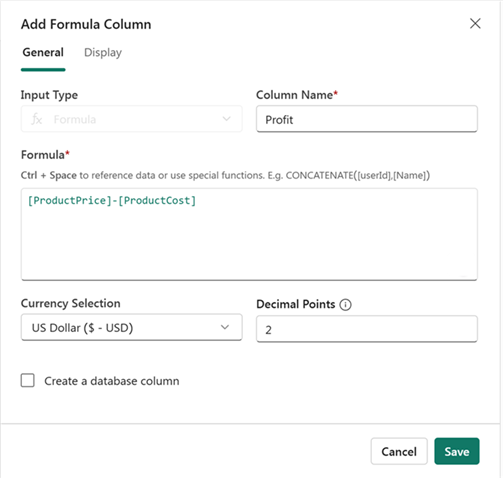This screenshot has width=503, height=478.
Task: Switch to the Display tab
Action: (x=103, y=53)
